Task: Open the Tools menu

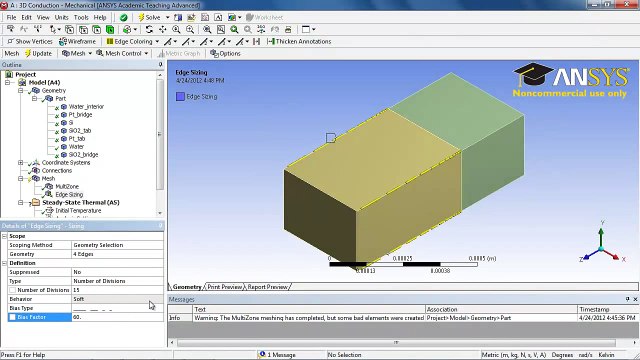Action: click(81, 18)
